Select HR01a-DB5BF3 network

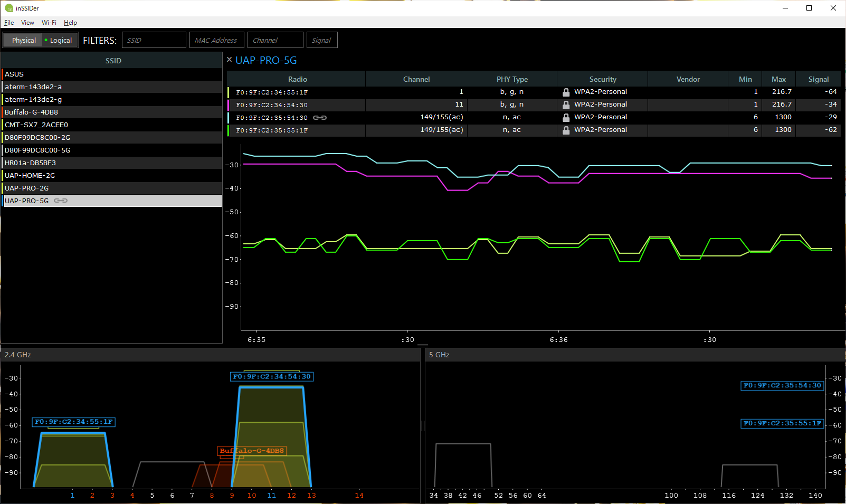coord(111,163)
